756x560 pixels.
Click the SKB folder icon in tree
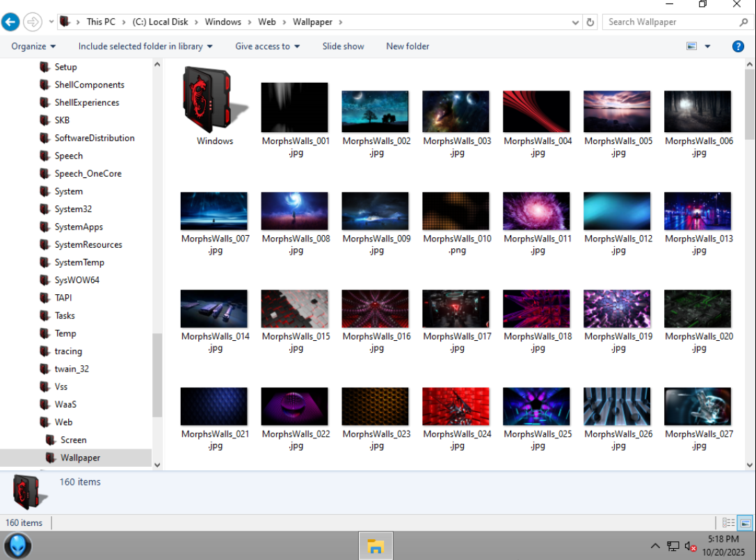coord(45,120)
